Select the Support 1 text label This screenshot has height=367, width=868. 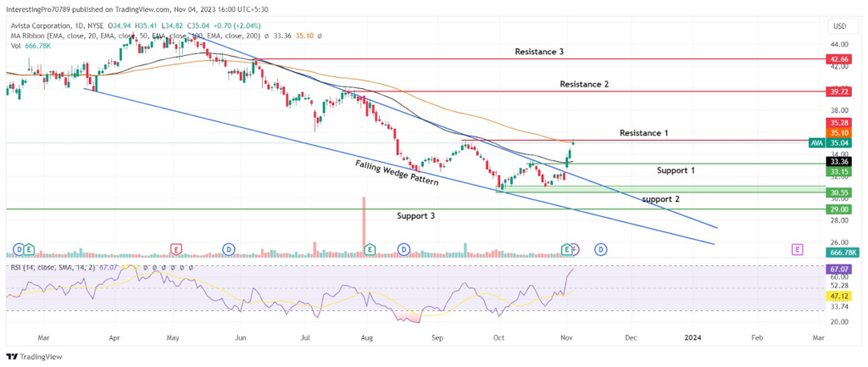click(x=676, y=170)
